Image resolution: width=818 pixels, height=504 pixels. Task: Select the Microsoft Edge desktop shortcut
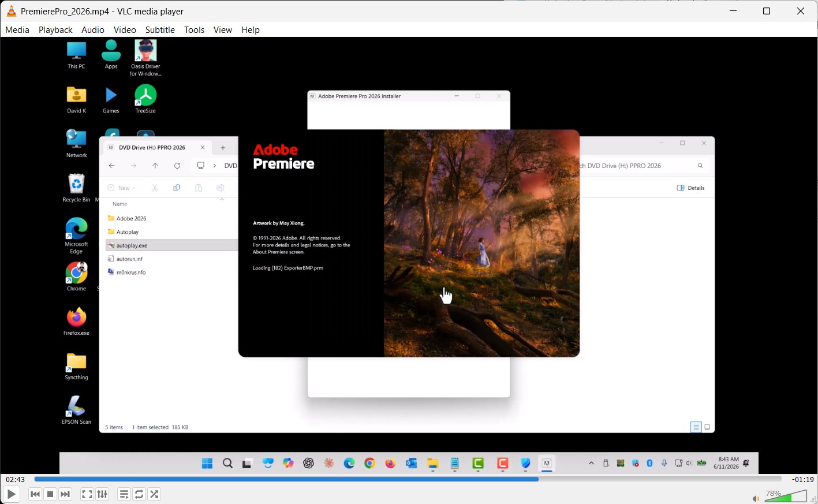pyautogui.click(x=76, y=236)
